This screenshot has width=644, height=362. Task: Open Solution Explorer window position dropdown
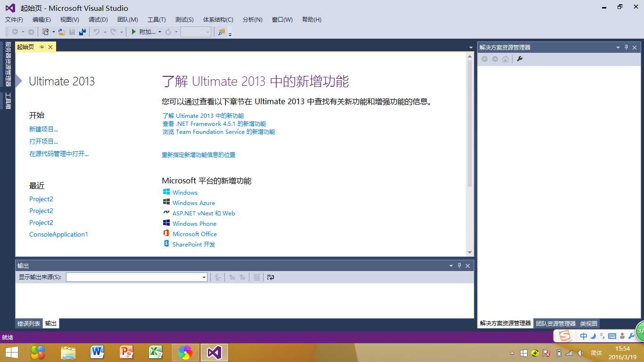[618, 48]
